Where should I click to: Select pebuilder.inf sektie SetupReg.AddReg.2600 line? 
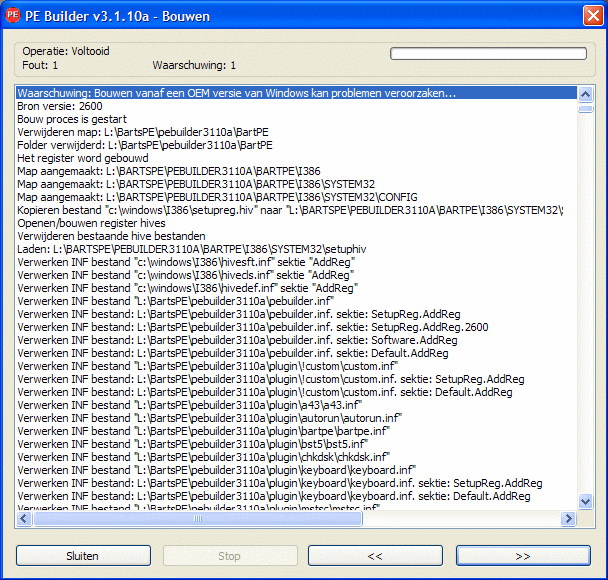[x=297, y=327]
